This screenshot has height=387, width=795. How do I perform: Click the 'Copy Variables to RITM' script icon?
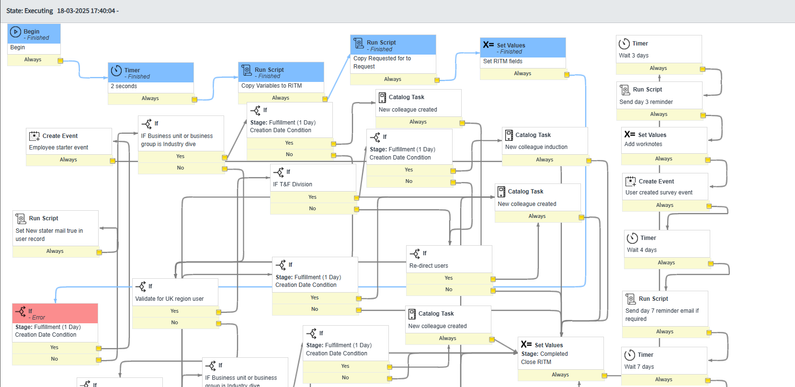[247, 70]
